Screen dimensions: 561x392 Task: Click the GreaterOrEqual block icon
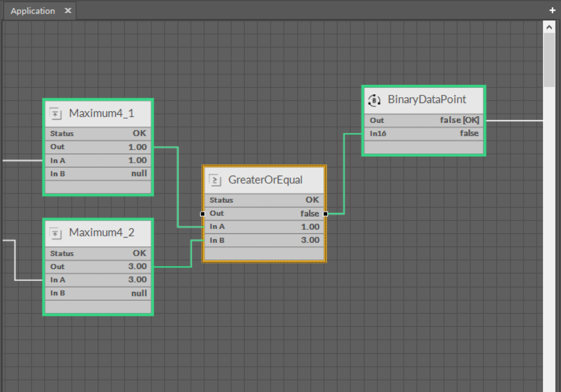pyautogui.click(x=215, y=180)
